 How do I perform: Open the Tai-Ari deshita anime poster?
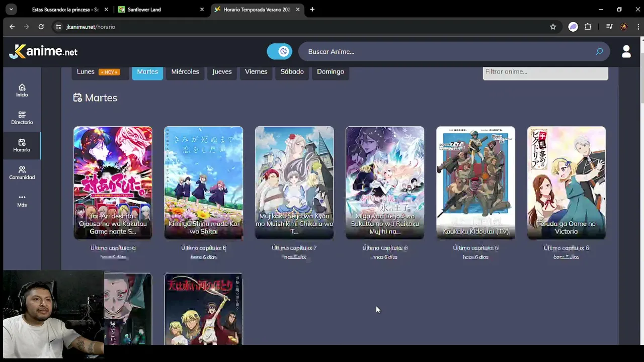113,183
